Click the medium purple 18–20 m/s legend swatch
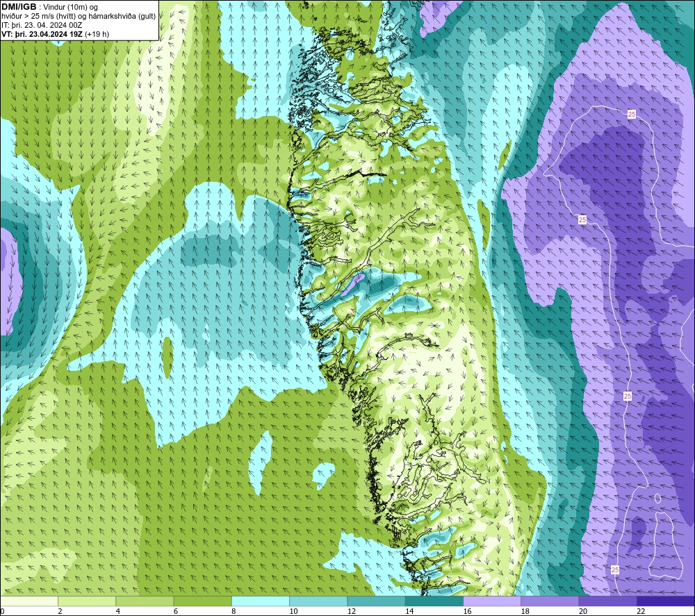Screen dimensions: 695x616 550,601
